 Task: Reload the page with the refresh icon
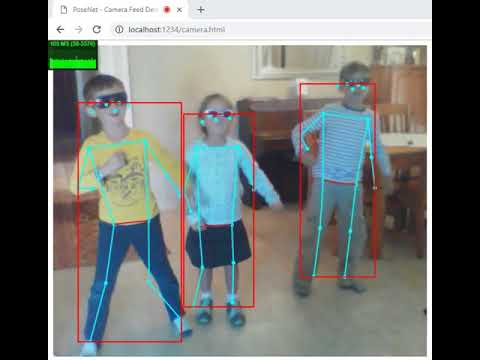tap(97, 29)
